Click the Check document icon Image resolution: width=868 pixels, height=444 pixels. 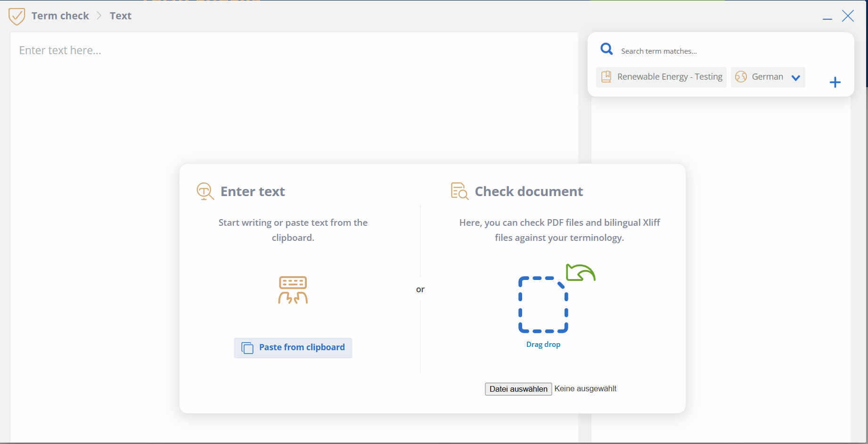(459, 191)
